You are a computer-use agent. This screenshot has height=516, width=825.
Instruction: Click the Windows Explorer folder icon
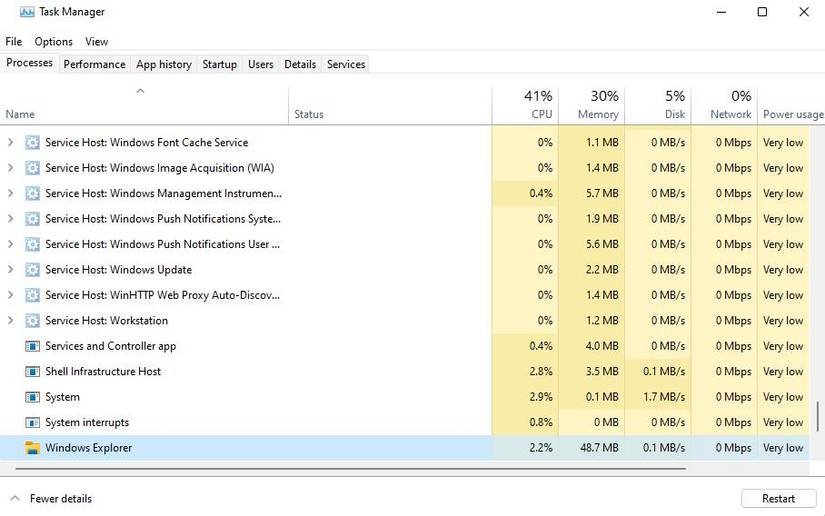pos(32,448)
